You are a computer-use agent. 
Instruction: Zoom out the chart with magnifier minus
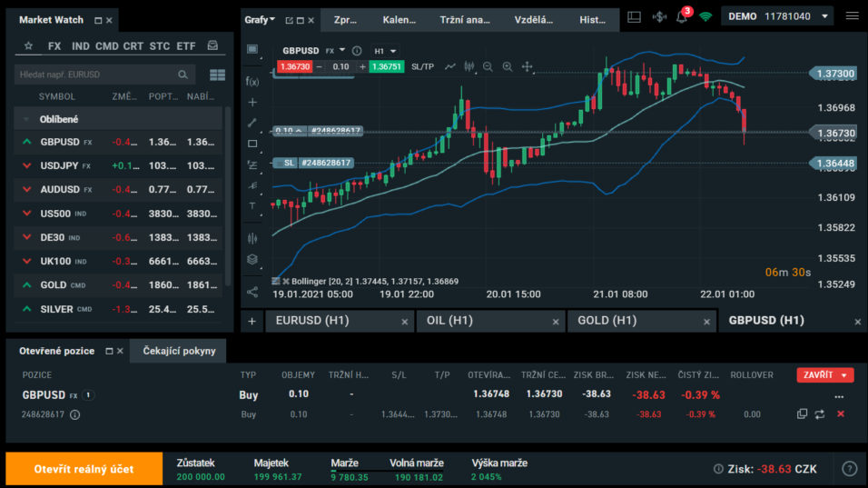[488, 66]
